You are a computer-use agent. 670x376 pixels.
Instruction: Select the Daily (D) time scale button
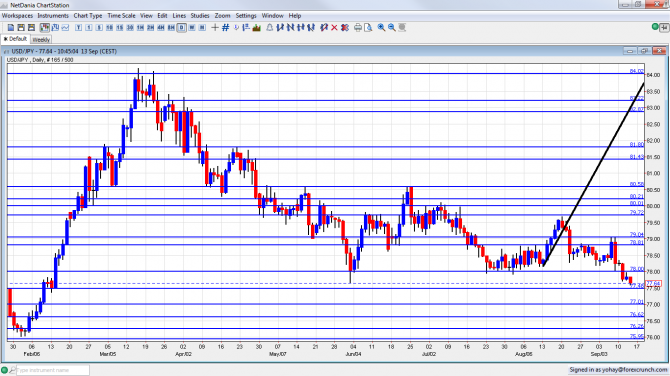182,27
